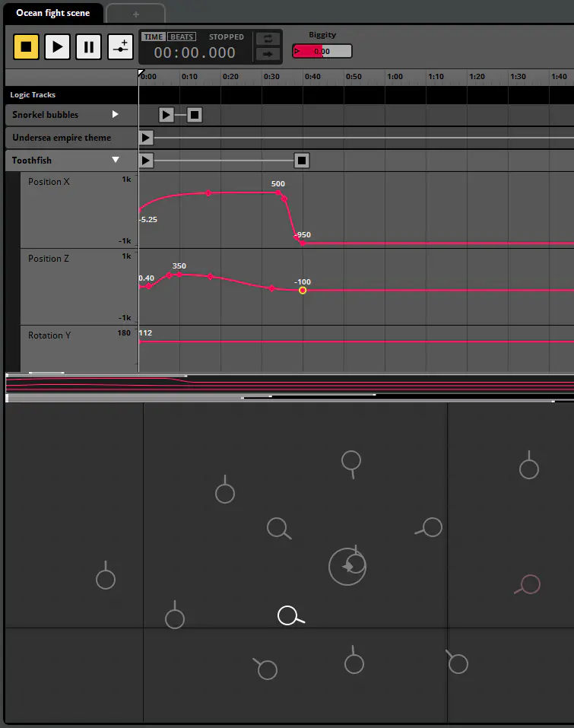574x728 pixels.
Task: Switch timecode display to TIME mode
Action: pos(153,37)
